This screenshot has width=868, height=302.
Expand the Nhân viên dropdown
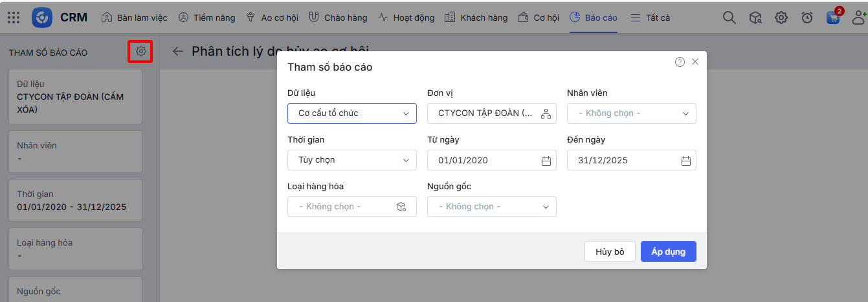click(x=632, y=113)
